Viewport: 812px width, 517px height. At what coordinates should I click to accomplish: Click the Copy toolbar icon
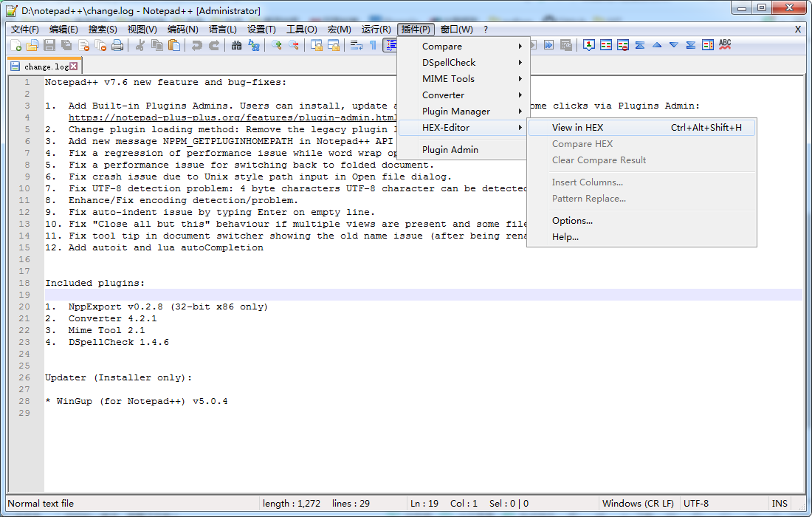[157, 46]
